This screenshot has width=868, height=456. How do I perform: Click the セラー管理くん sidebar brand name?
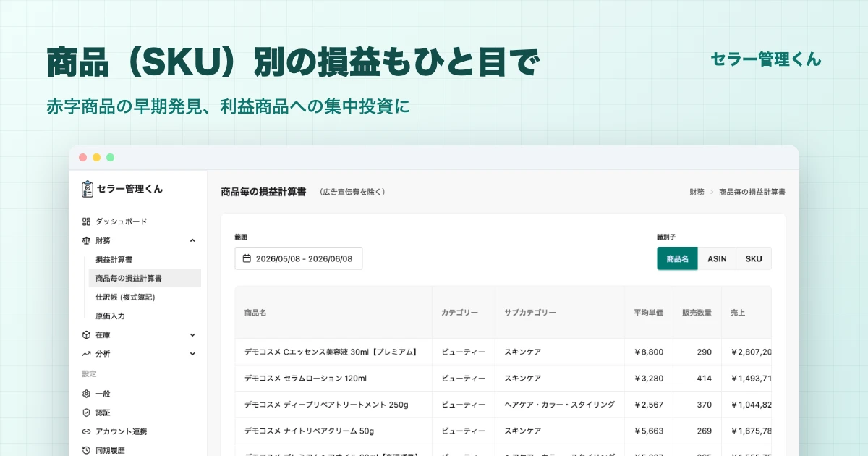tap(130, 189)
